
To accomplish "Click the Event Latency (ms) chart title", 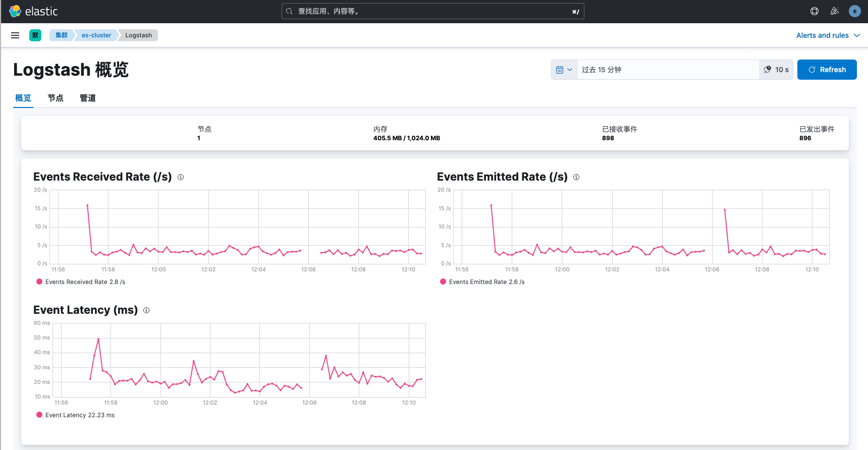I will click(x=85, y=310).
